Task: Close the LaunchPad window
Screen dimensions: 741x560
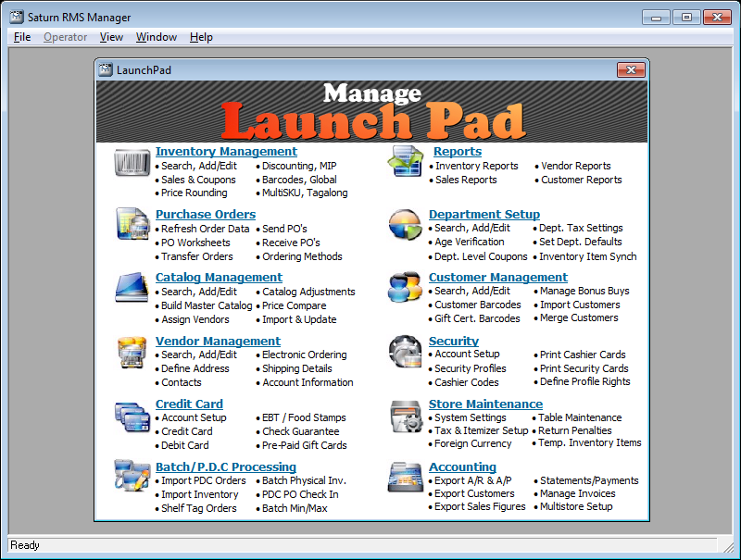Action: [631, 69]
